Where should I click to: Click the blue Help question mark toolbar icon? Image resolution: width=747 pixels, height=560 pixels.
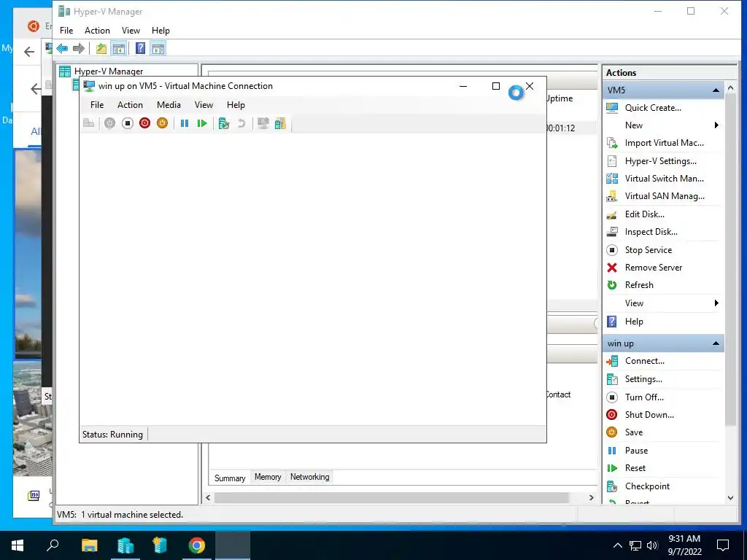click(141, 48)
